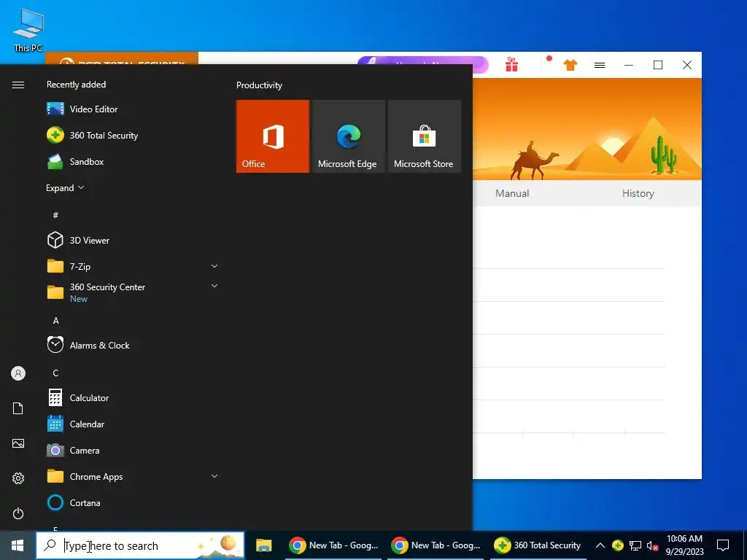The height and width of the screenshot is (560, 747).
Task: Open Calculator app
Action: tap(133, 397)
